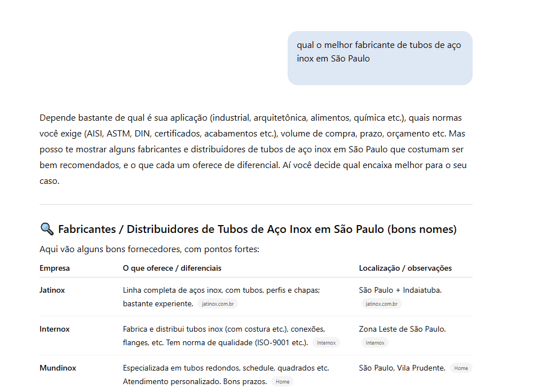Click the Fabricantes / Distribuidores section heading
The height and width of the screenshot is (392, 542).
257,230
